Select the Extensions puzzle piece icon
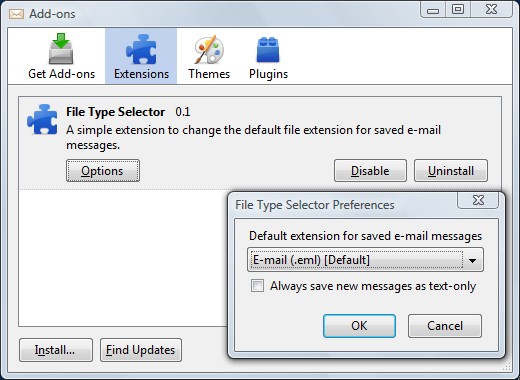Image resolution: width=520 pixels, height=380 pixels. pos(141,49)
